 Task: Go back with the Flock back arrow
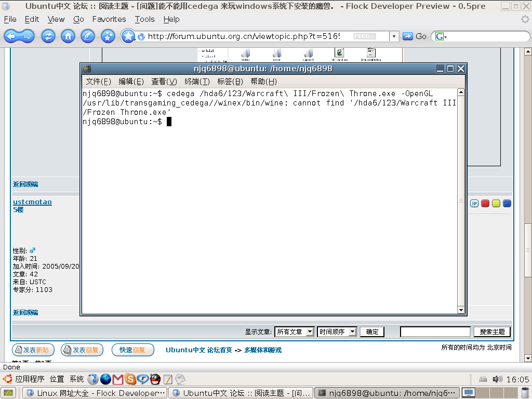pyautogui.click(x=11, y=36)
